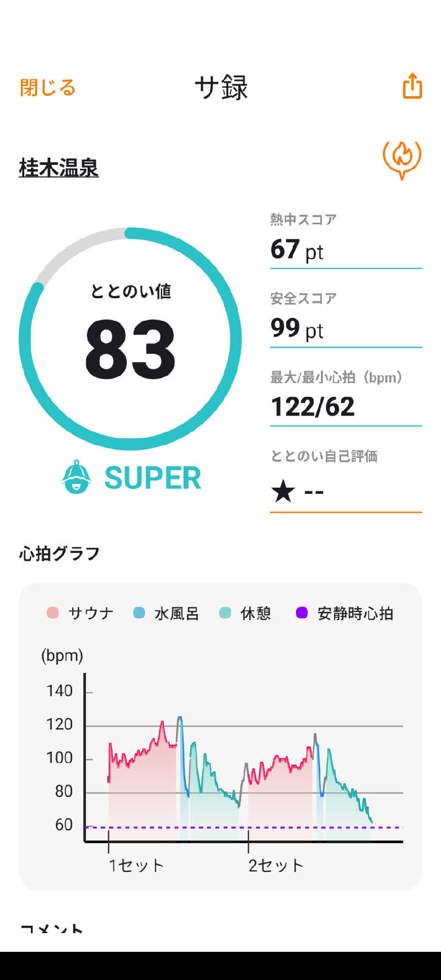The width and height of the screenshot is (441, 980).
Task: Tap the ととのい値 83 circular gauge
Action: (x=130, y=339)
